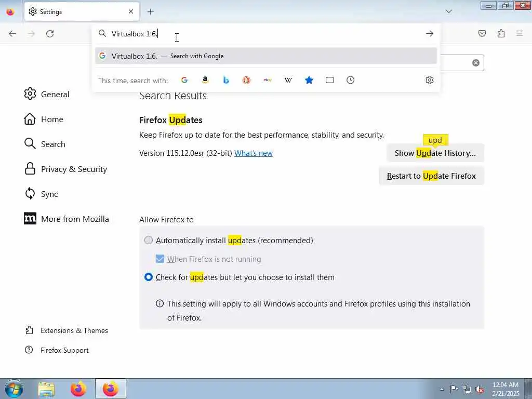Search this time with Bing icon
Screen dimensions: 532x399
(226, 80)
